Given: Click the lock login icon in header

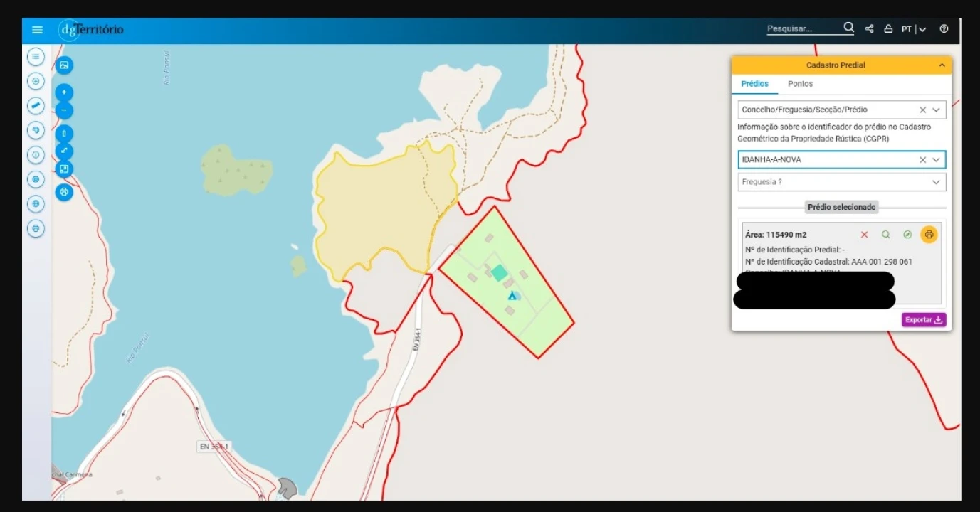Looking at the screenshot, I should coord(888,29).
